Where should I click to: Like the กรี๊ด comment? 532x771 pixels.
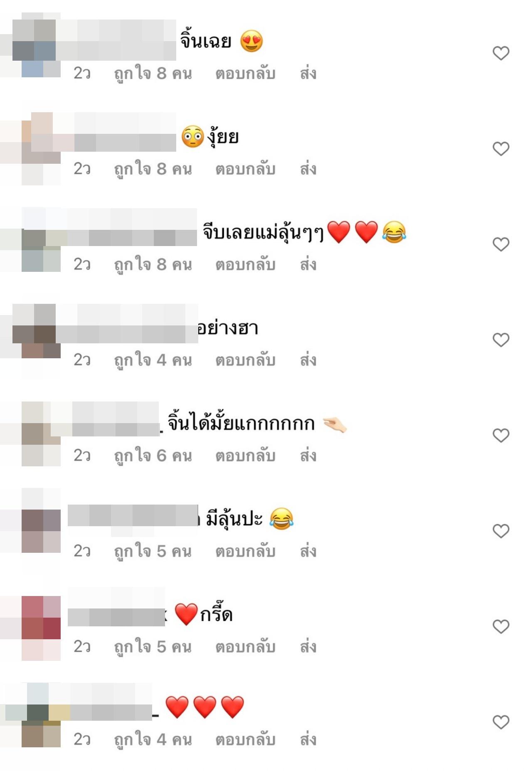point(501,626)
